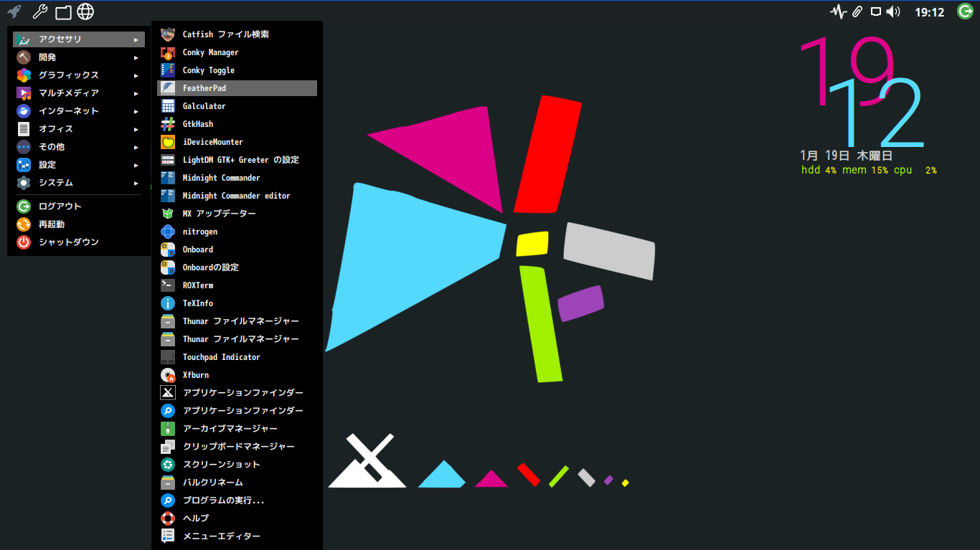This screenshot has width=980, height=550.
Task: Click the Xfburn disc icon
Action: click(168, 375)
